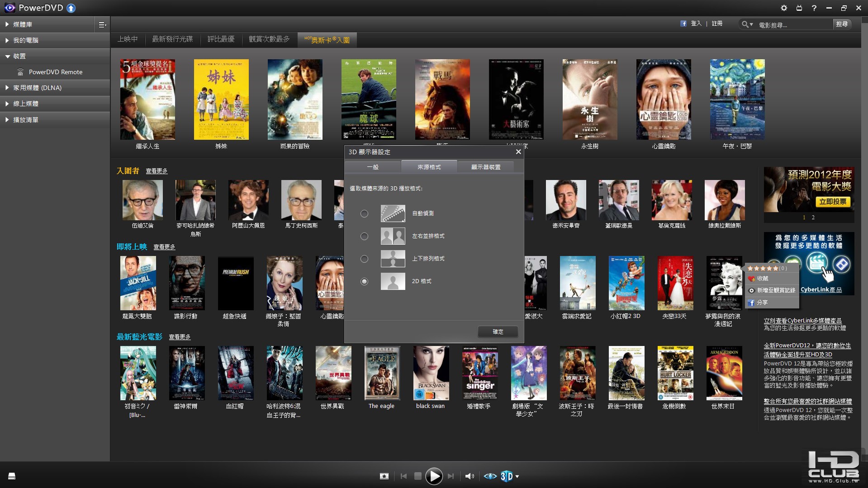Select the 自動偵測 radio button
Screen dimensions: 868x488
point(364,213)
